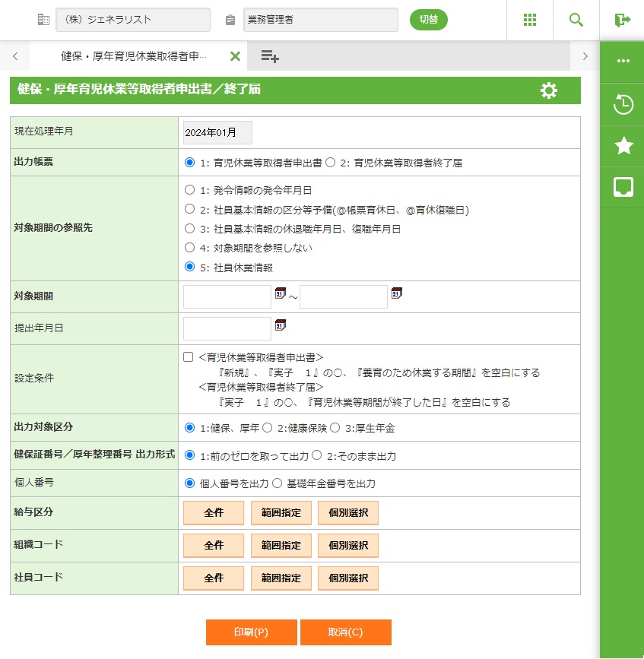Click the logout icon at top right
Viewport: 644px width, 659px height.
coord(623,20)
